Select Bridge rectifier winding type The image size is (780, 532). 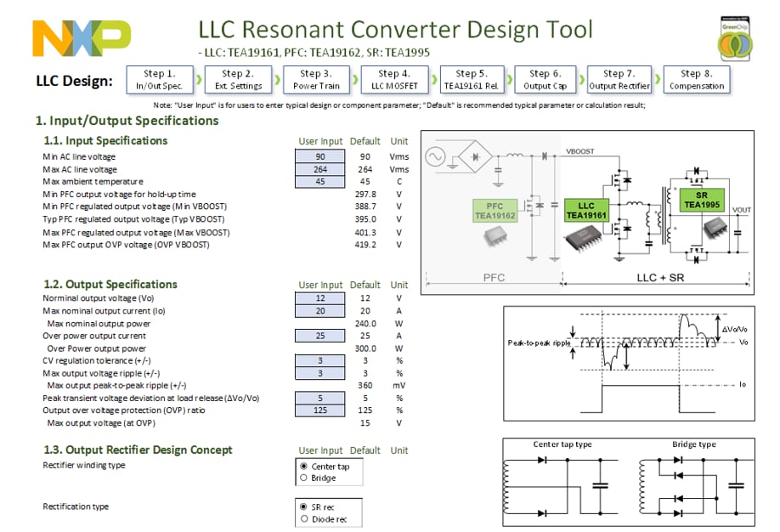(304, 478)
